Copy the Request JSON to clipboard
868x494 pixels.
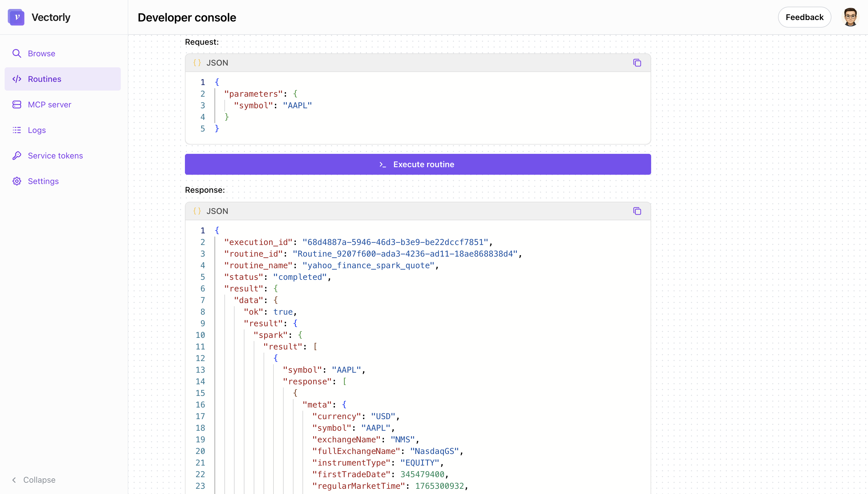pyautogui.click(x=637, y=63)
